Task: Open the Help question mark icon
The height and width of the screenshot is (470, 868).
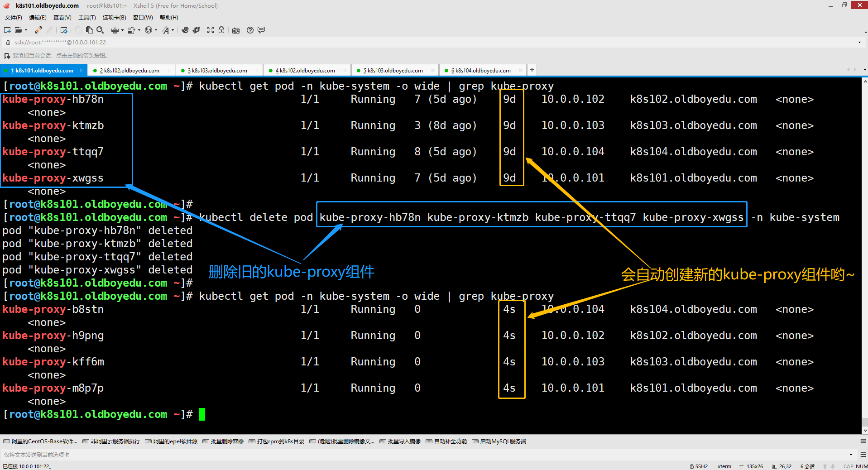Action: 250,30
